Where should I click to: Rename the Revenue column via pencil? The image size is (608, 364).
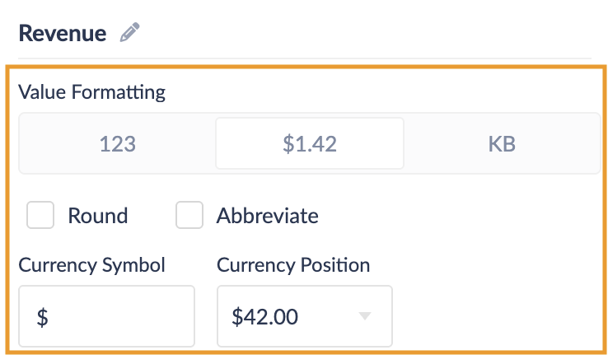pos(129,33)
